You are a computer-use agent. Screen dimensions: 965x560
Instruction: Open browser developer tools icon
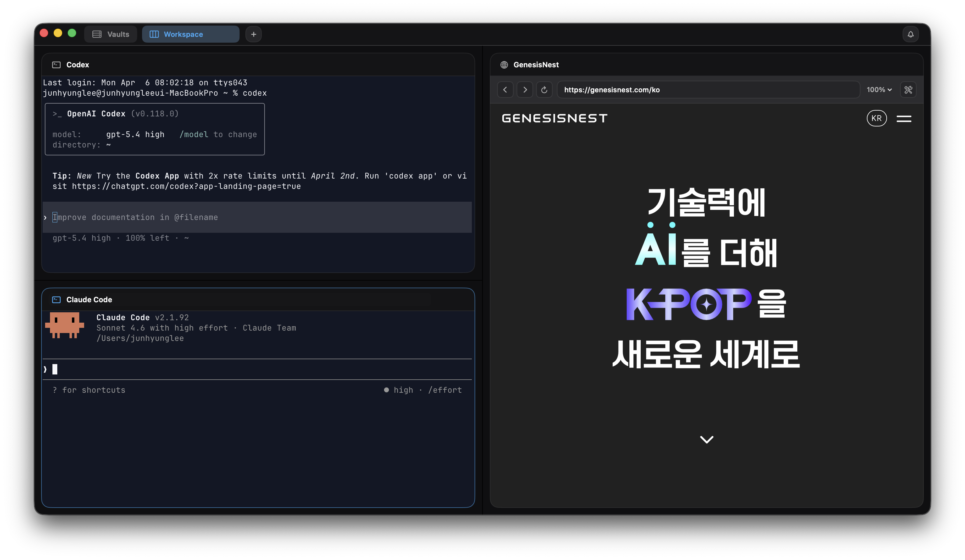click(x=908, y=90)
